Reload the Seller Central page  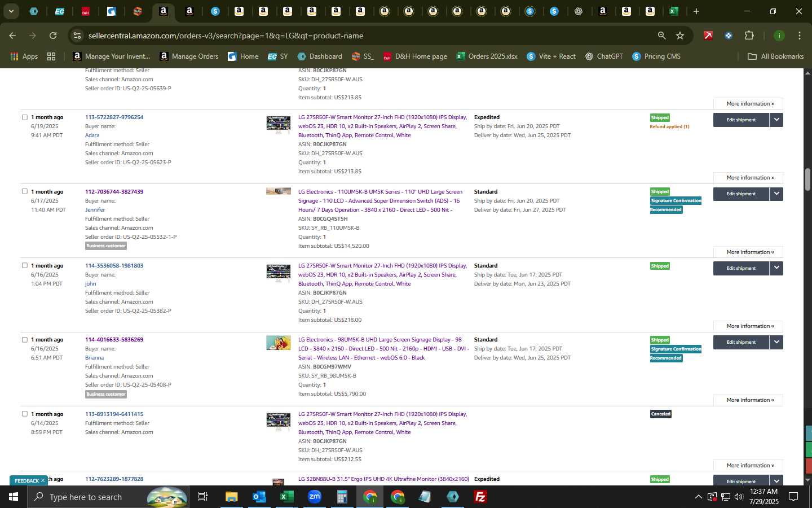tap(53, 36)
